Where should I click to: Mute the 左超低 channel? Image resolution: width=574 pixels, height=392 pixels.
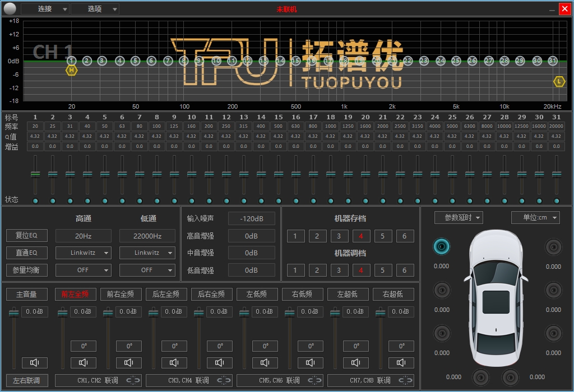coord(356,362)
